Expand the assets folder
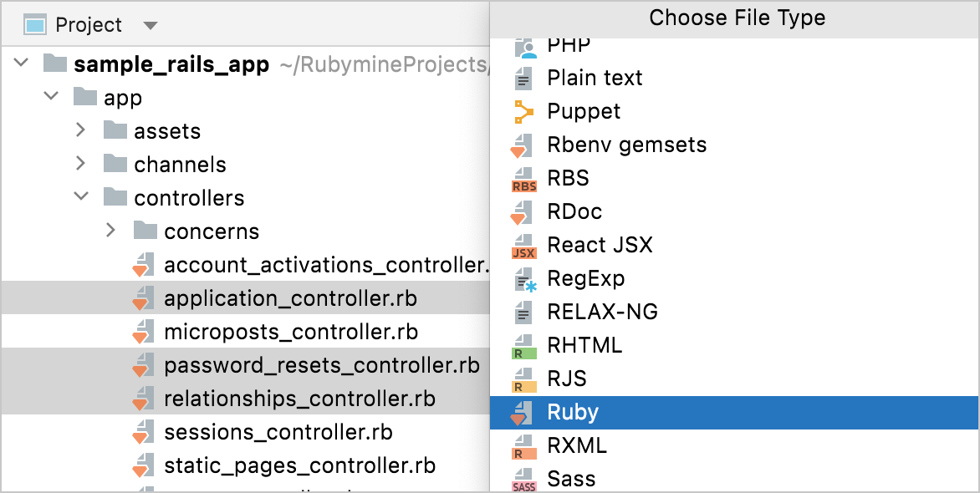The height and width of the screenshot is (493, 980). click(x=81, y=130)
